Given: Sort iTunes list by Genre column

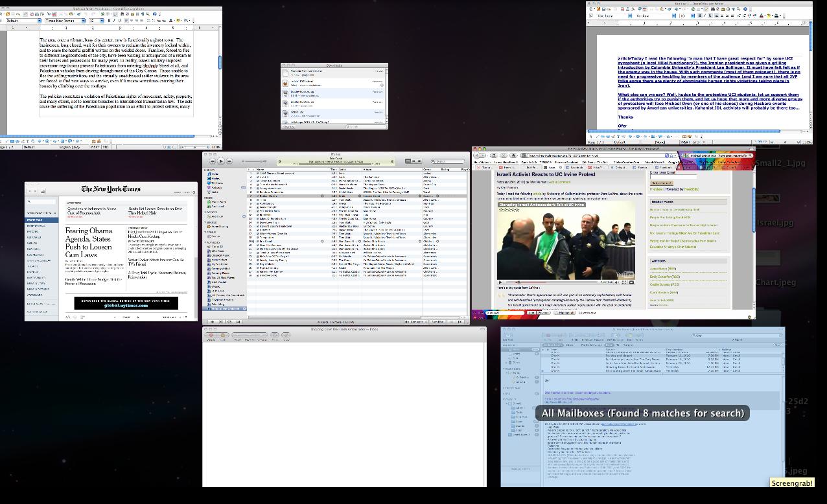Looking at the screenshot, I should point(431,170).
